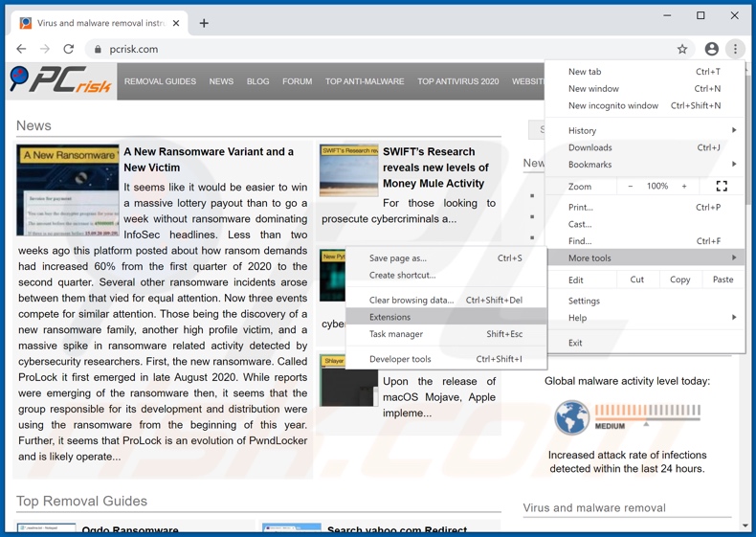Open the user profile avatar icon
The width and height of the screenshot is (756, 537).
point(711,49)
